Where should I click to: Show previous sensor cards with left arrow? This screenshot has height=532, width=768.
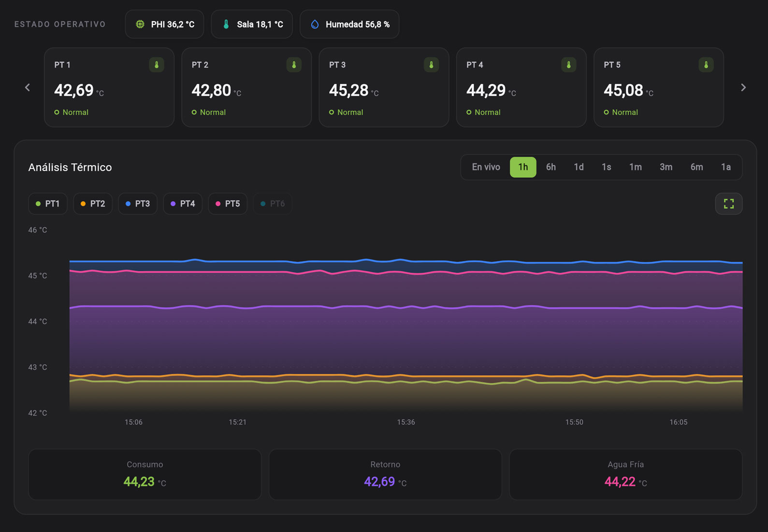tap(28, 87)
